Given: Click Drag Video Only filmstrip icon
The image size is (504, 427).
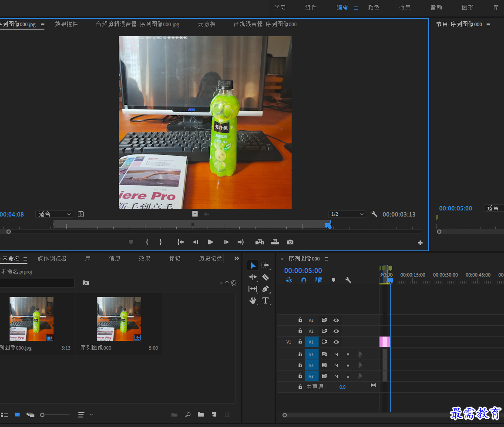Looking at the screenshot, I should (195, 214).
